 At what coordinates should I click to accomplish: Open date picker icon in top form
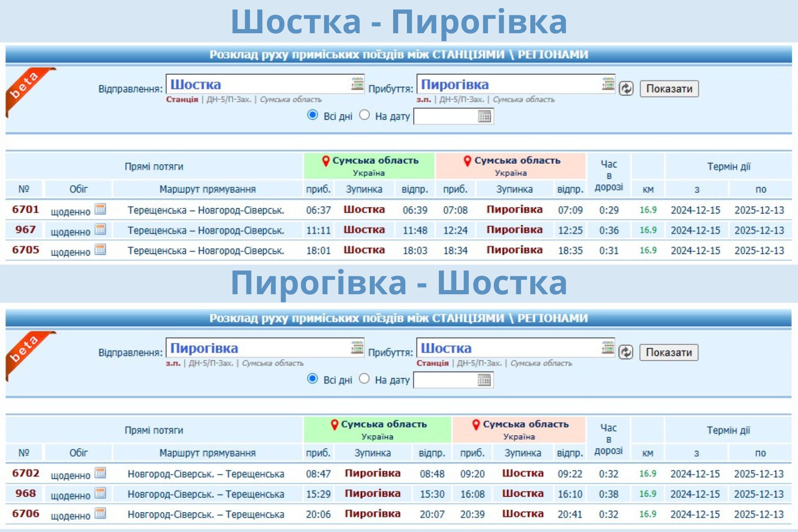[x=484, y=116]
